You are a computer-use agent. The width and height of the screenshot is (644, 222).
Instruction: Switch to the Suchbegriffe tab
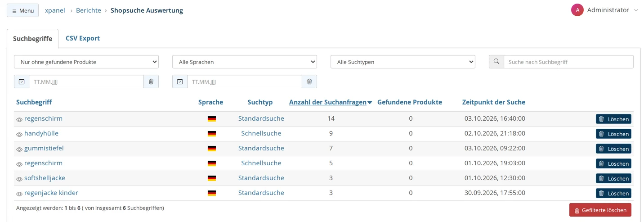pyautogui.click(x=32, y=39)
